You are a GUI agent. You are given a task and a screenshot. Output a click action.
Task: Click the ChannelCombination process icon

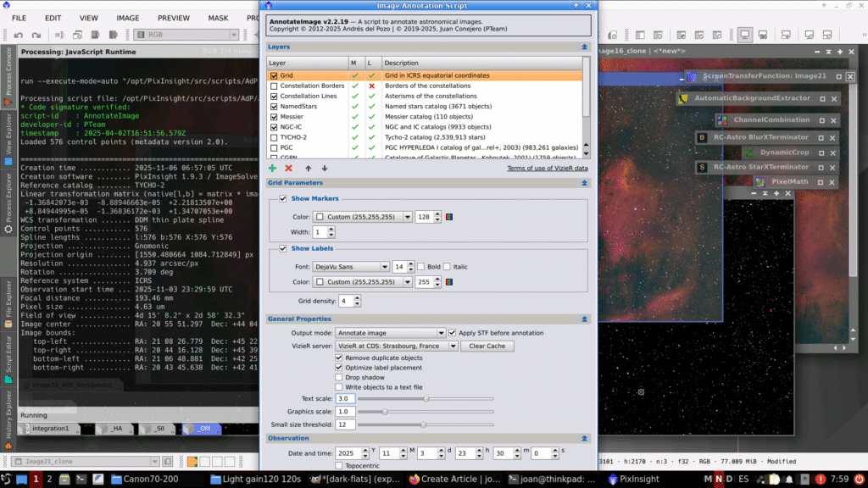(721, 120)
